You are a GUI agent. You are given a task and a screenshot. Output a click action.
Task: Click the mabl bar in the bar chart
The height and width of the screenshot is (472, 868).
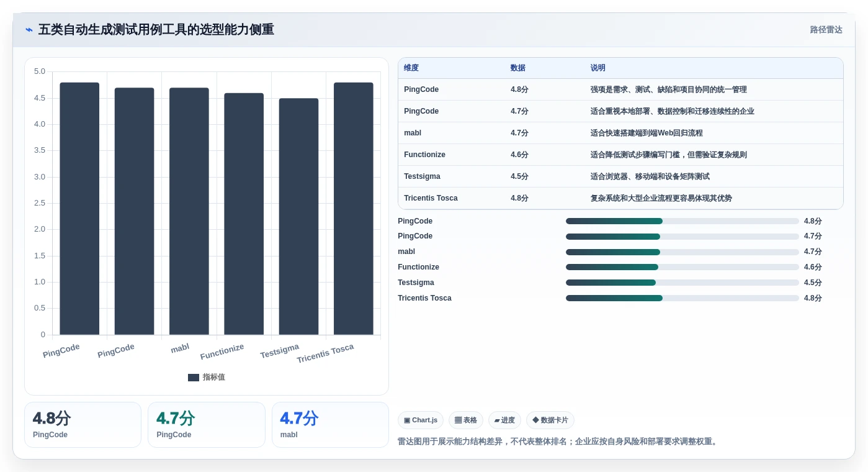pyautogui.click(x=189, y=211)
